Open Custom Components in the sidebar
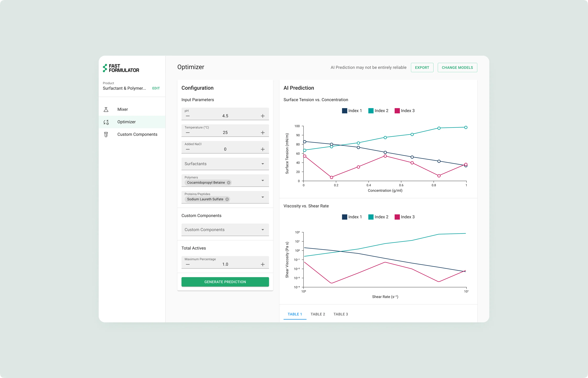Image resolution: width=588 pixels, height=378 pixels. pyautogui.click(x=132, y=135)
